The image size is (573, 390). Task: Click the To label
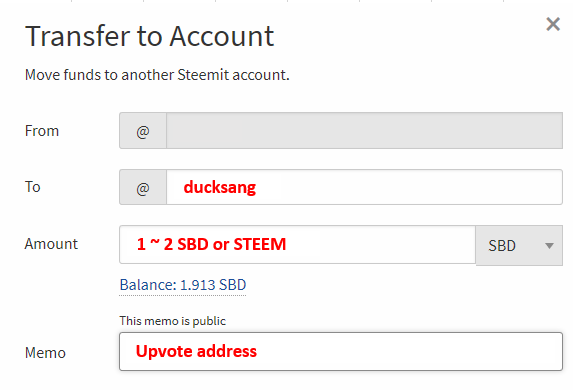coord(33,187)
